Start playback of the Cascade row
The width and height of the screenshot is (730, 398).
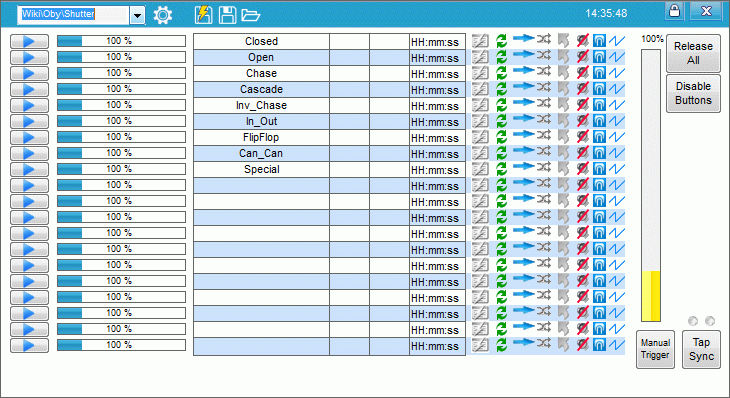coord(29,89)
